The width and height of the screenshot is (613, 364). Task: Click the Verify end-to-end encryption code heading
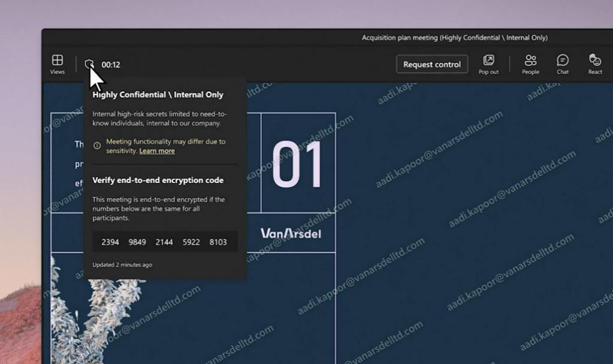point(158,180)
